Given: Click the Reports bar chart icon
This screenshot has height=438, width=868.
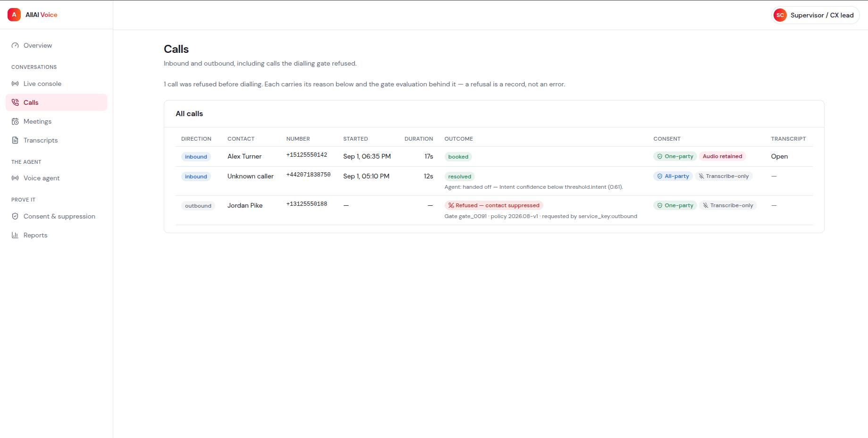Looking at the screenshot, I should click(15, 235).
